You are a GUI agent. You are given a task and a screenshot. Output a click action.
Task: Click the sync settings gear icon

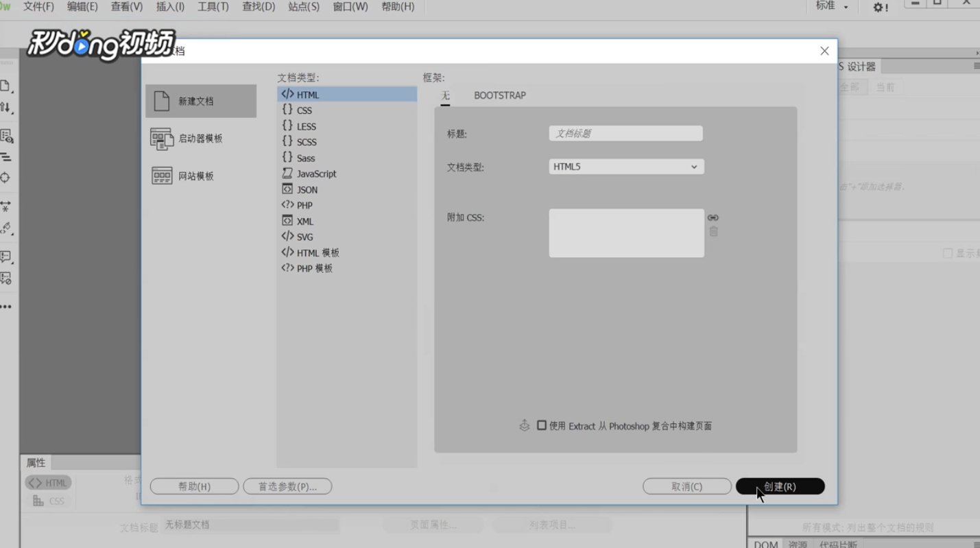pyautogui.click(x=881, y=8)
